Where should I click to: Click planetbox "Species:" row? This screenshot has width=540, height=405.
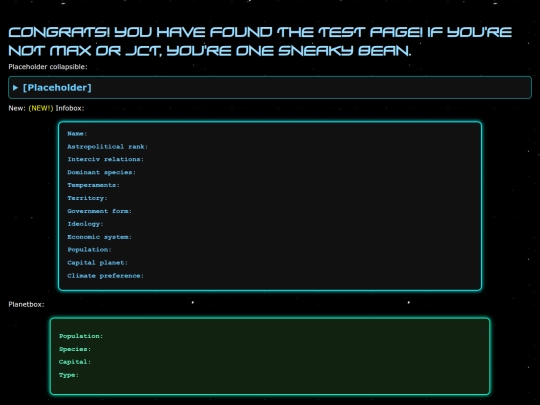pyautogui.click(x=75, y=349)
